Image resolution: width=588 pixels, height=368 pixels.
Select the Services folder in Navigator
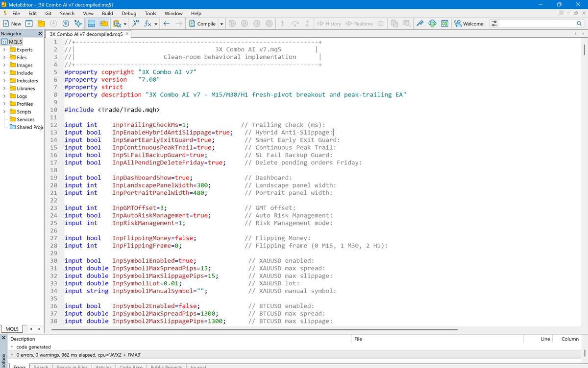(x=22, y=119)
